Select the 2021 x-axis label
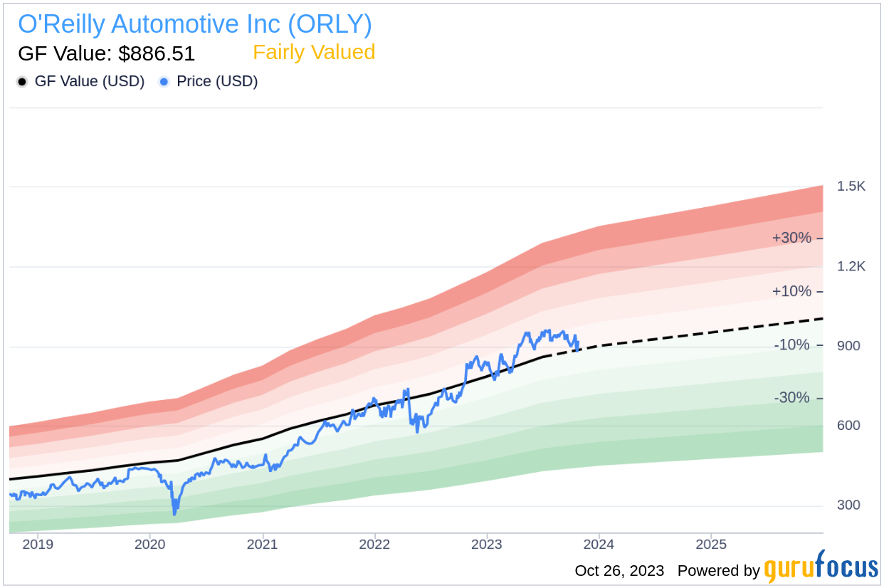The height and width of the screenshot is (588, 884). [263, 545]
